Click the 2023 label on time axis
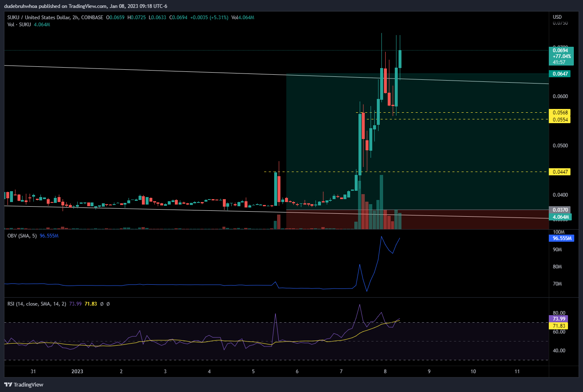Viewport: 583px width, 392px height. (x=77, y=372)
